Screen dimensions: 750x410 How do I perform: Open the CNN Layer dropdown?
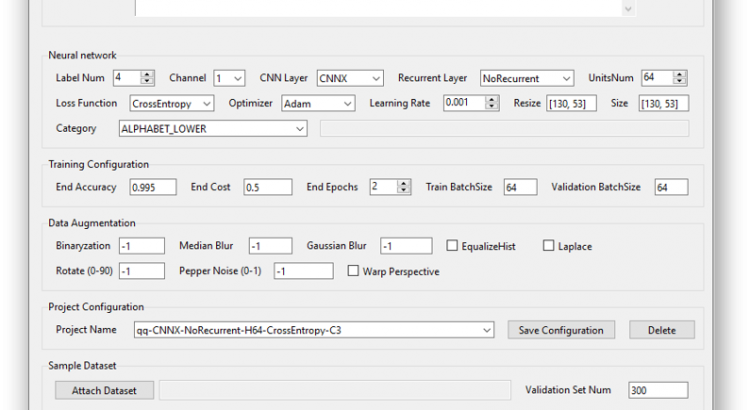[350, 78]
